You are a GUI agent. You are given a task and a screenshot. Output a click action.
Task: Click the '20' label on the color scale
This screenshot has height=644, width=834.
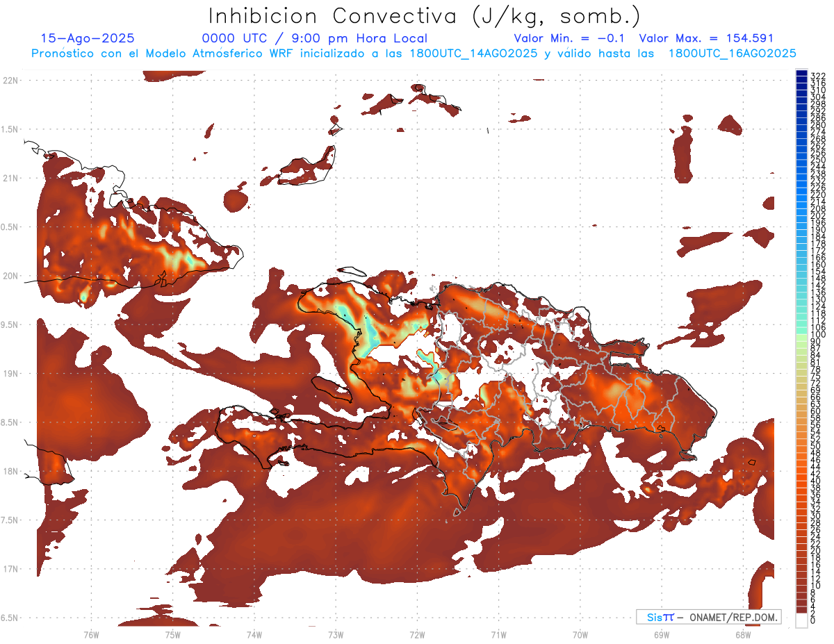click(815, 551)
